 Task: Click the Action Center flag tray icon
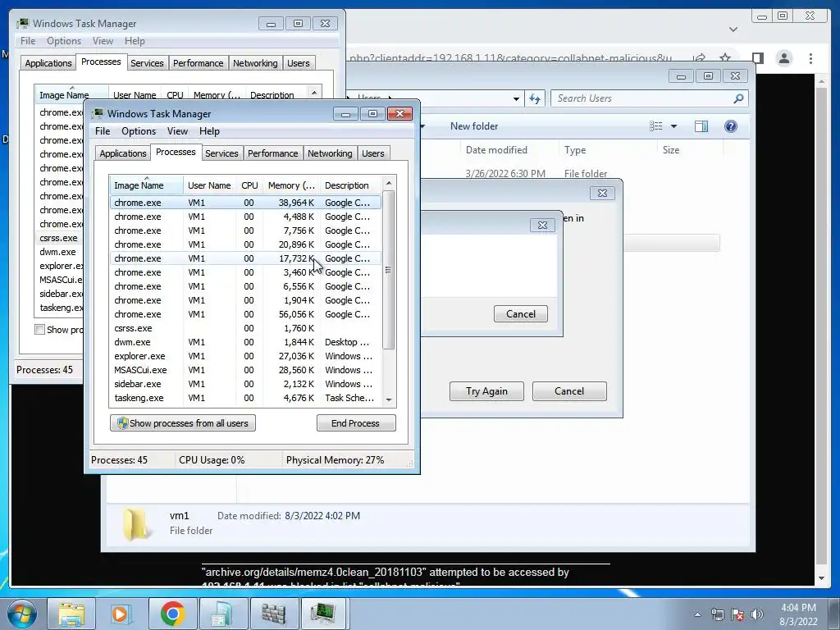[737, 614]
